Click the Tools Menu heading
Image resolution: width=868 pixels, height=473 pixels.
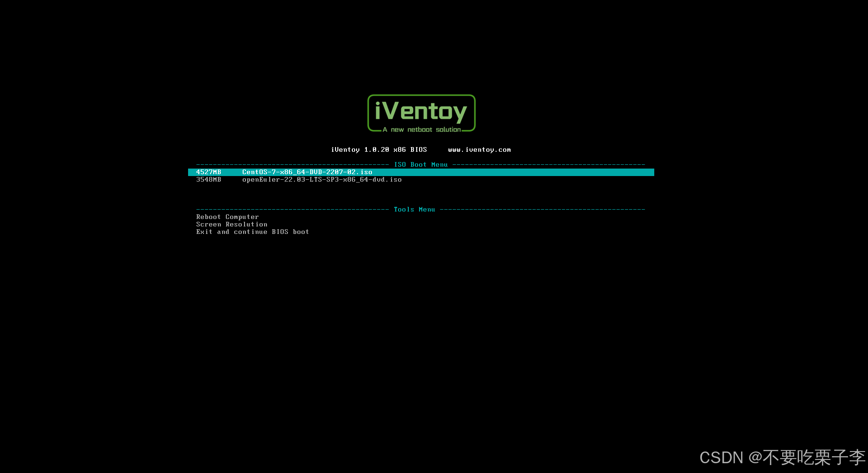[x=414, y=210]
